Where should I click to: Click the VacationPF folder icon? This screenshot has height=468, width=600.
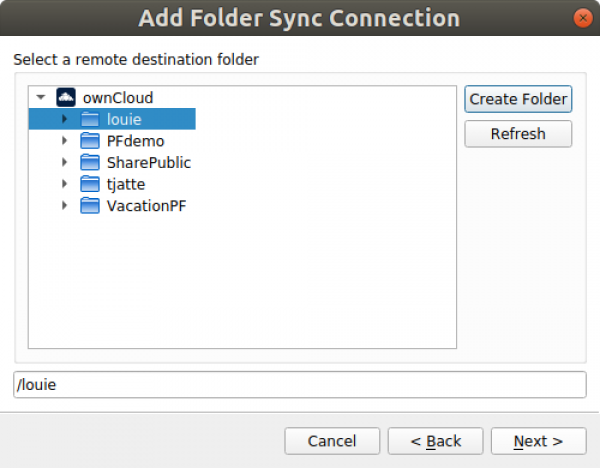(90, 205)
